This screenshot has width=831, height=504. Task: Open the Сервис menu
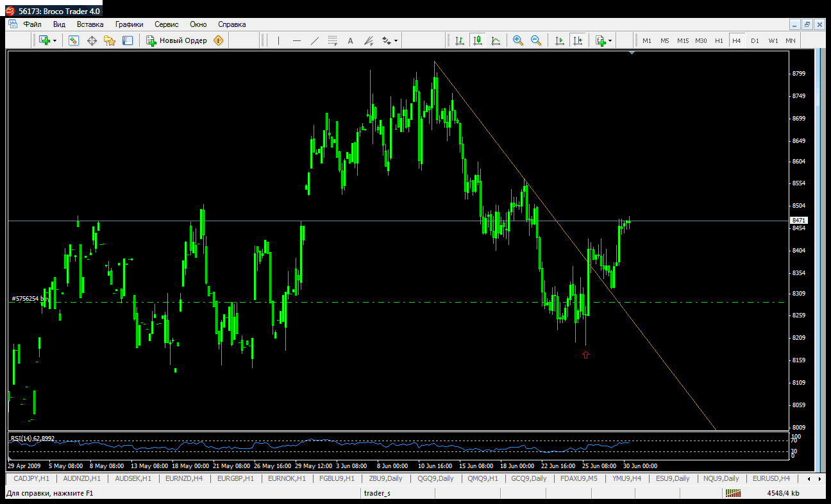[x=167, y=24]
